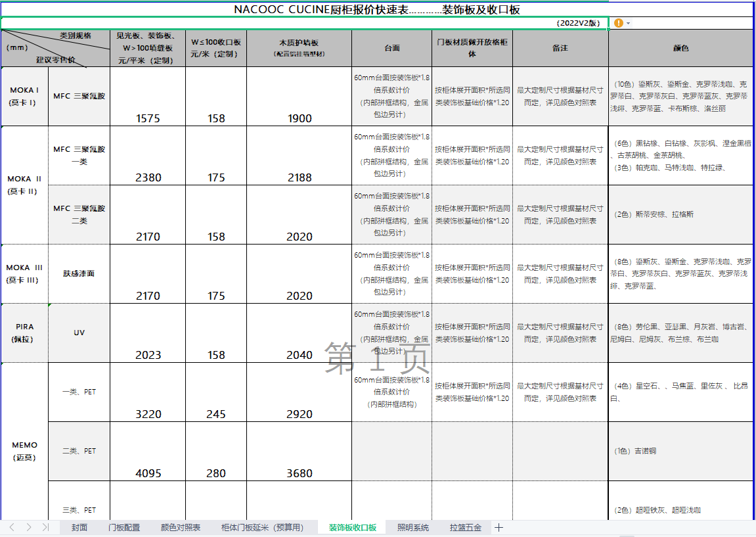Click the orange error warning icon

[618, 23]
